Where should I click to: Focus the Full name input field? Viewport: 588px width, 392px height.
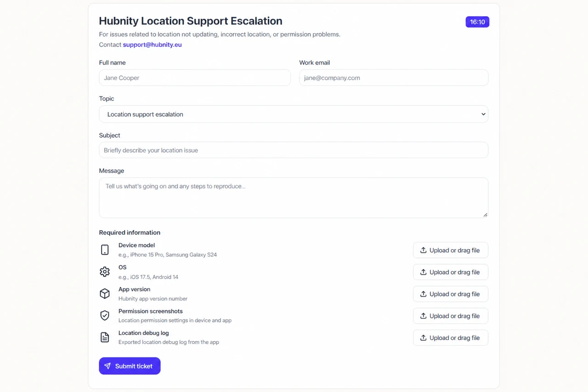195,78
